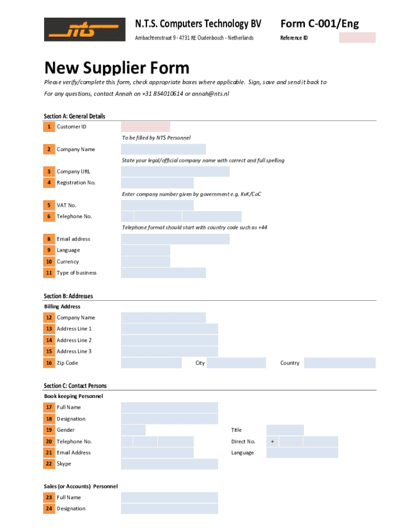This screenshot has height=532, width=400.
Task: Click the Reference ID field
Action: coord(357,37)
